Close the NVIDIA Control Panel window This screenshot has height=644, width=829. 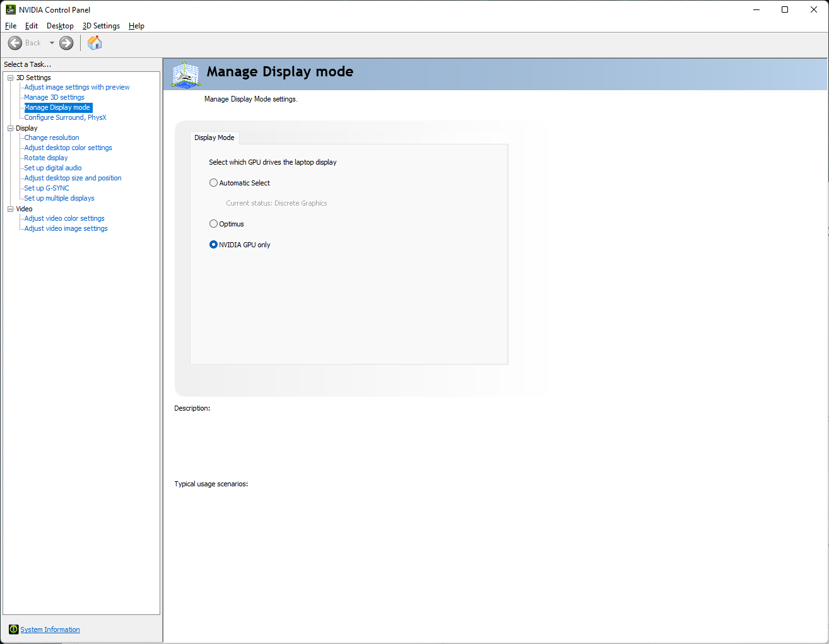814,9
